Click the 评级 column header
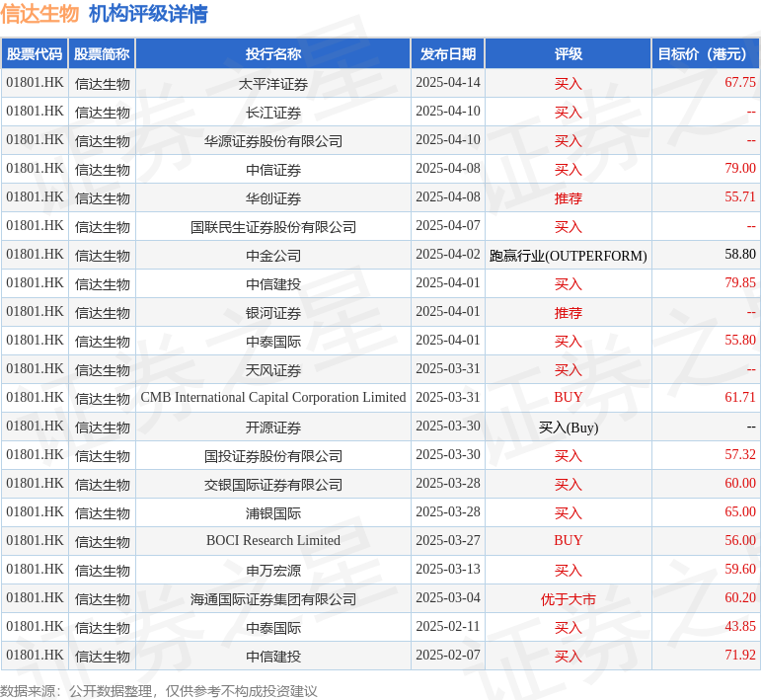 pyautogui.click(x=568, y=54)
